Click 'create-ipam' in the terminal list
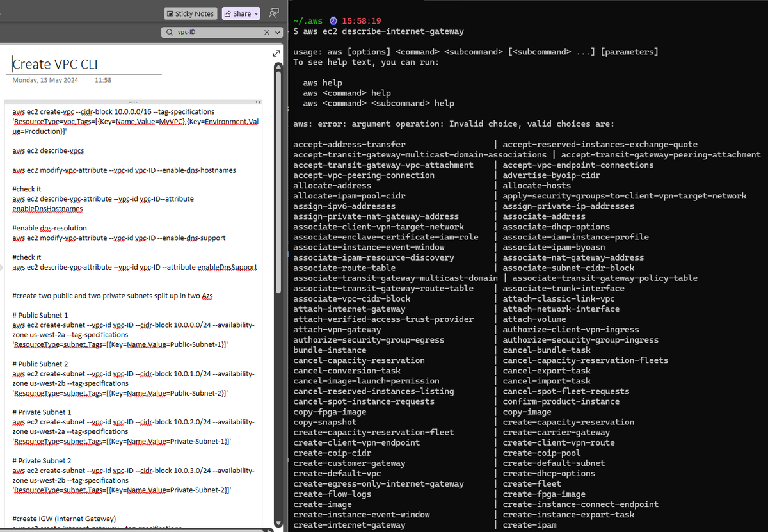Screen dimensions: 768x532 (x=529, y=525)
